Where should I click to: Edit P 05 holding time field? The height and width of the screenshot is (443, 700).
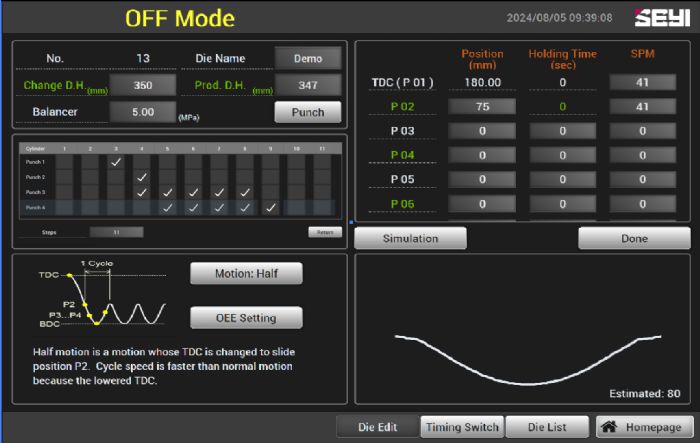coord(562,179)
